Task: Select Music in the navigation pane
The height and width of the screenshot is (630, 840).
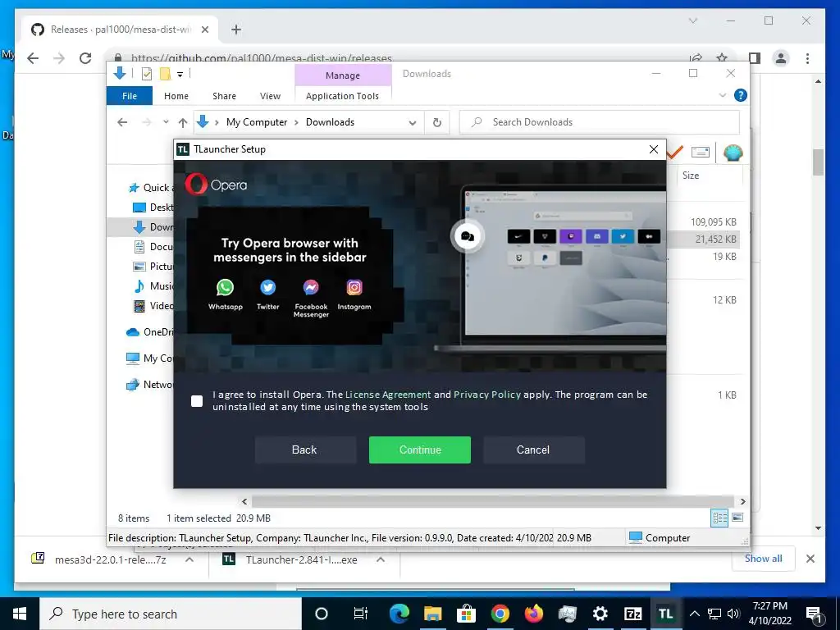Action: [153, 286]
